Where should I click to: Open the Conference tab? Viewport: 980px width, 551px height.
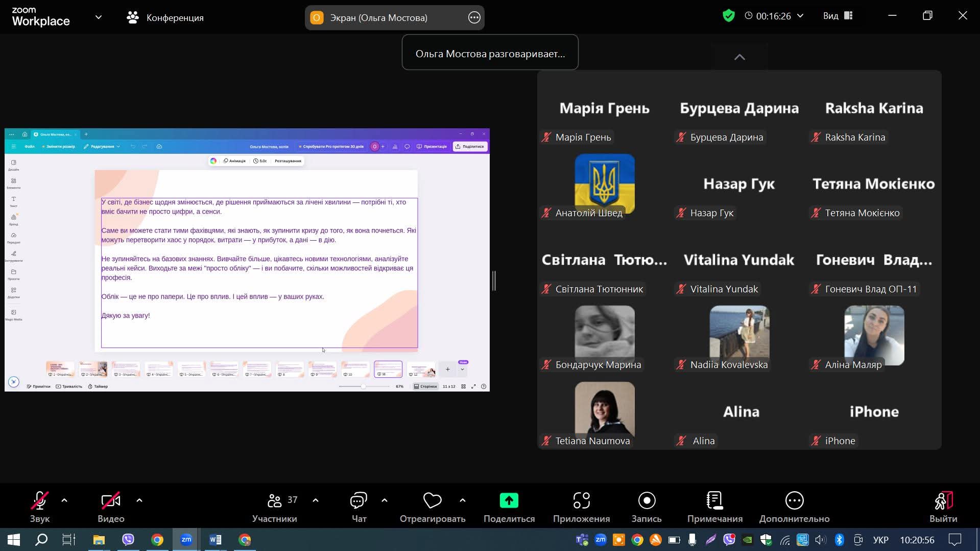pos(165,18)
